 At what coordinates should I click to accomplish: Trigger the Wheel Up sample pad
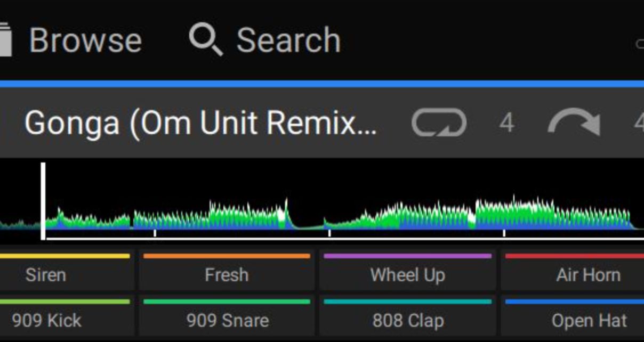tap(407, 271)
